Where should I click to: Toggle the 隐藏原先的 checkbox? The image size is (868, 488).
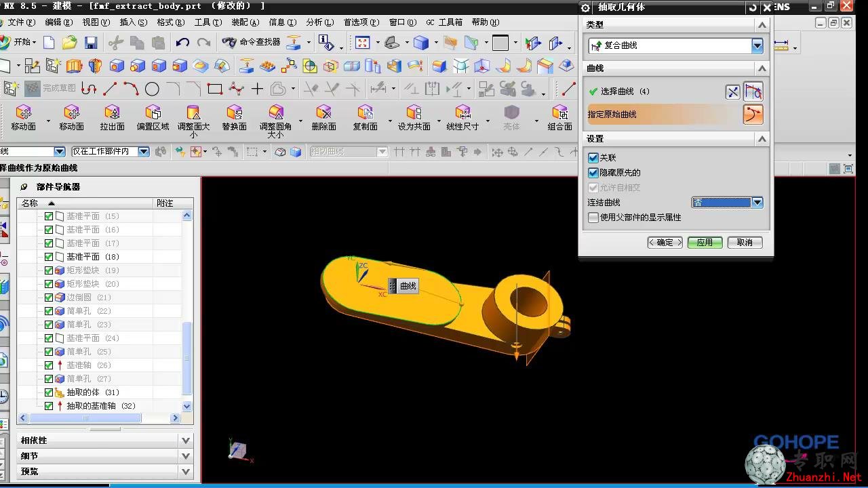593,173
